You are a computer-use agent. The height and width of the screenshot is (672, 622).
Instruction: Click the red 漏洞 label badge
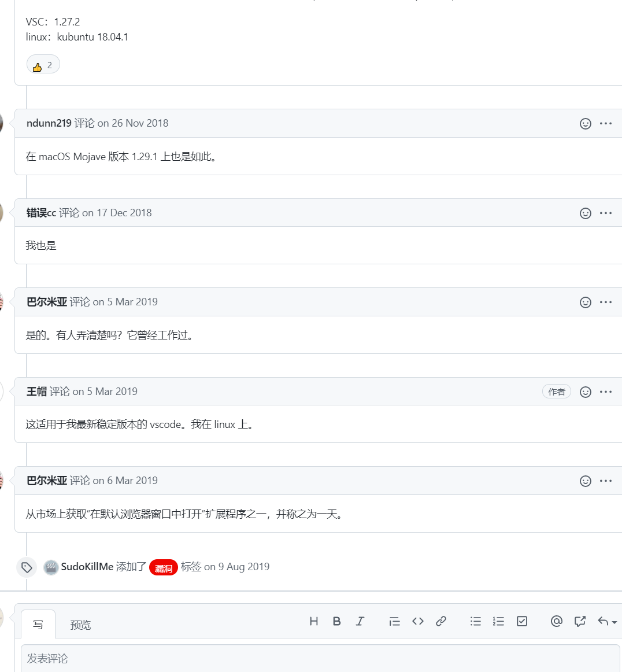point(163,567)
